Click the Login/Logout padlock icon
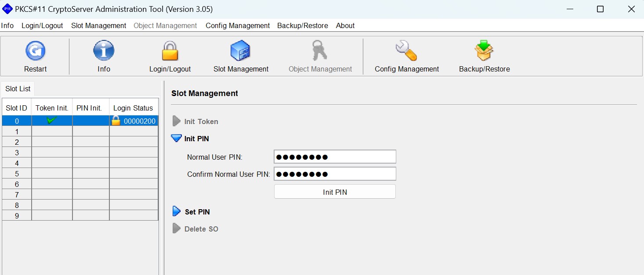 point(170,51)
